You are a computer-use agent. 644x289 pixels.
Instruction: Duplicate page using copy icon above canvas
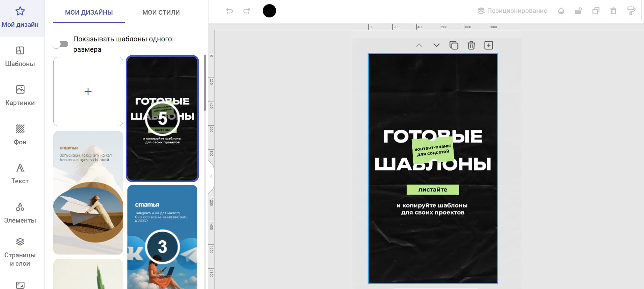pyautogui.click(x=454, y=45)
